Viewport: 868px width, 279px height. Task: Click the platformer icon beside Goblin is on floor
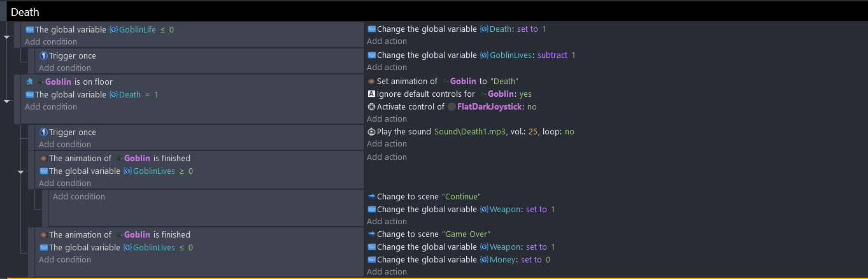[x=29, y=82]
